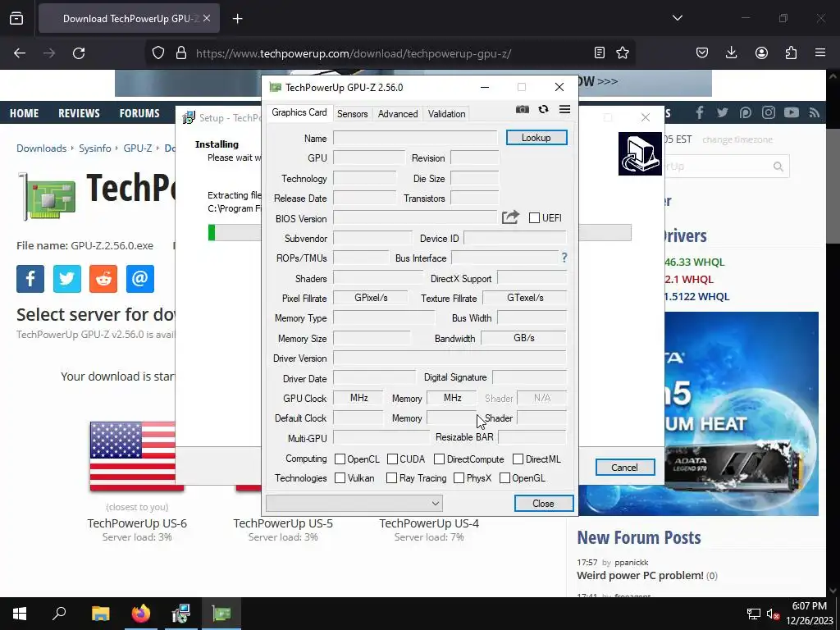This screenshot has width=840, height=630.
Task: Click the GPU-Z refresh icon
Action: 543,109
